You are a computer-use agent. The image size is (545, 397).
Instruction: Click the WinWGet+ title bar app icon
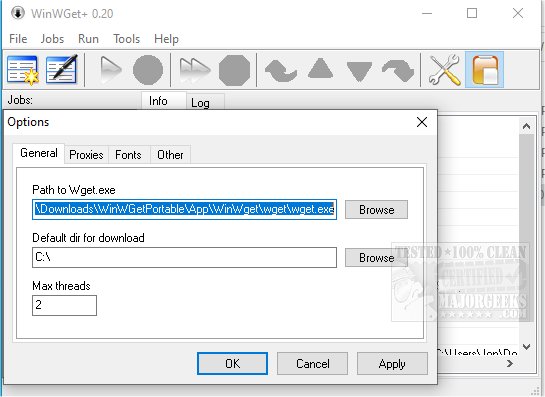point(17,13)
